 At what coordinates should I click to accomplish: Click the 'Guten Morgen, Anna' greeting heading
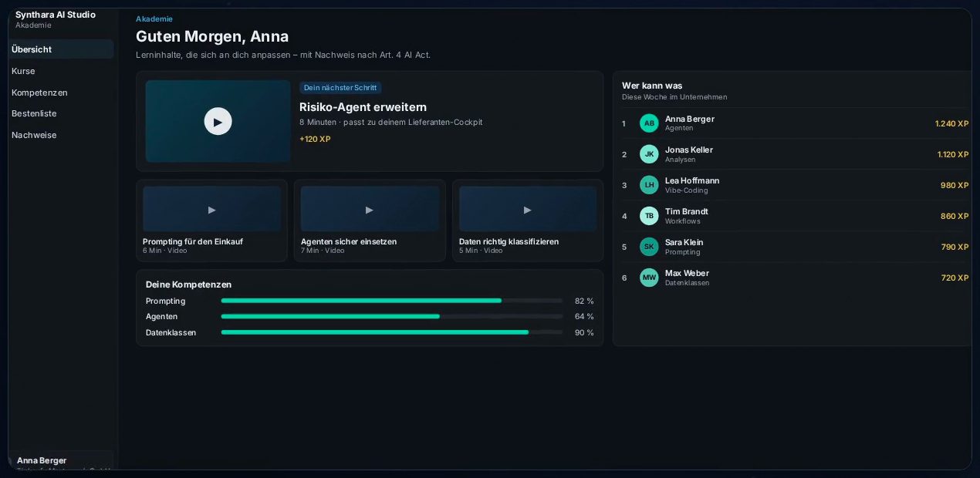coord(212,36)
